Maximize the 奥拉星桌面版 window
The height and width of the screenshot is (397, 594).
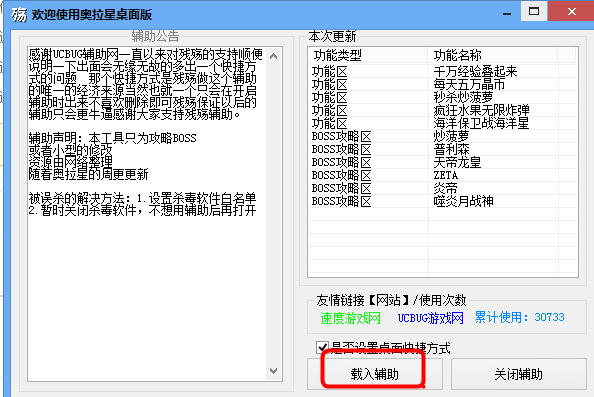[x=534, y=11]
